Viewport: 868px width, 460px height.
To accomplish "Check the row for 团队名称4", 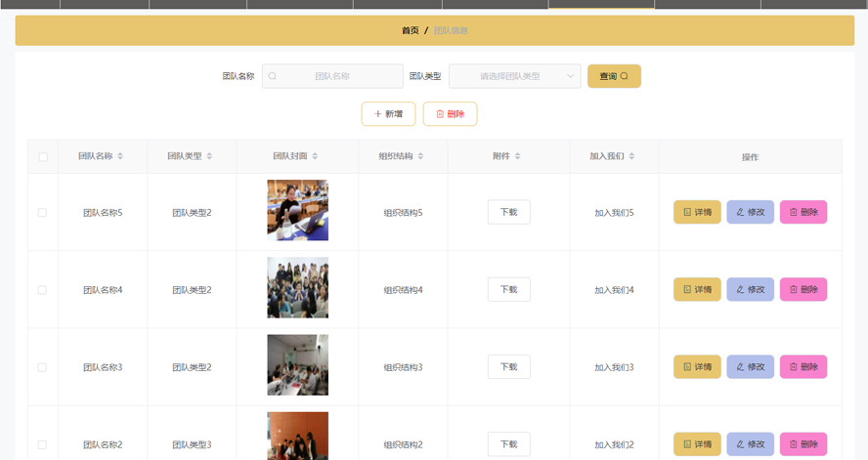I will tap(42, 290).
